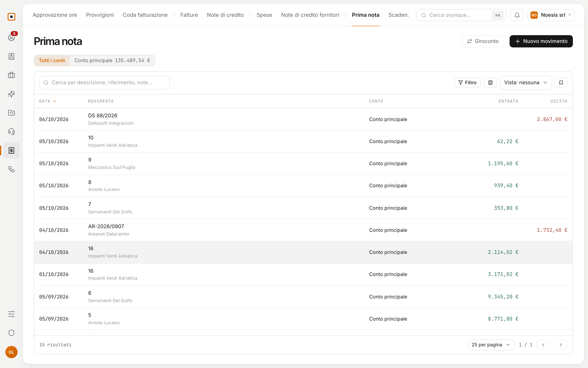Screen dimensions: 588x368
Task: Open the connected squares workflow sidebar icon
Action: [11, 169]
